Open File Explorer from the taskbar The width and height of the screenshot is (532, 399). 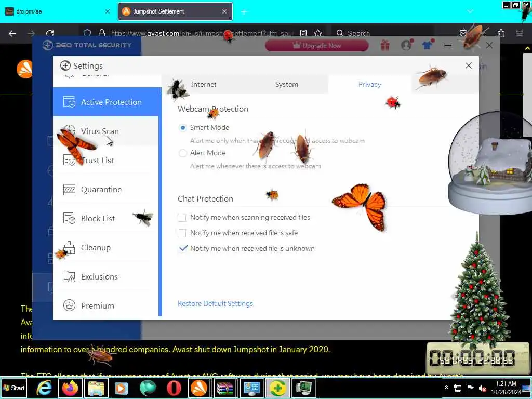click(96, 388)
